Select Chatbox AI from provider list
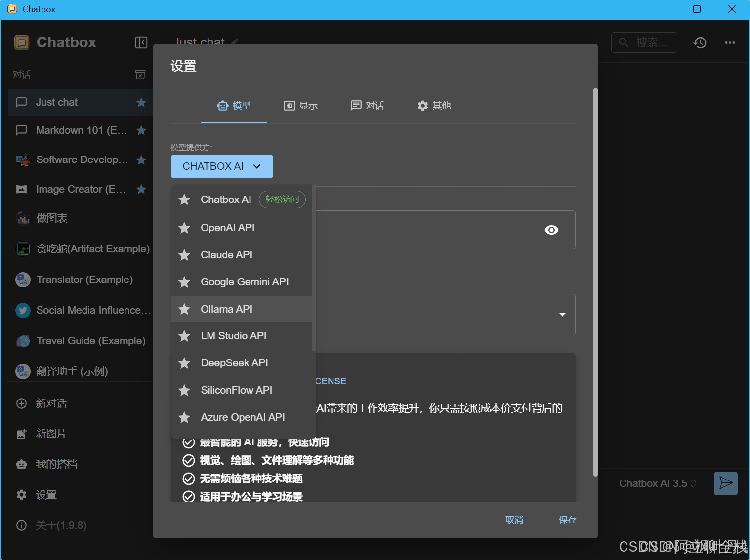The image size is (750, 560). (x=241, y=200)
